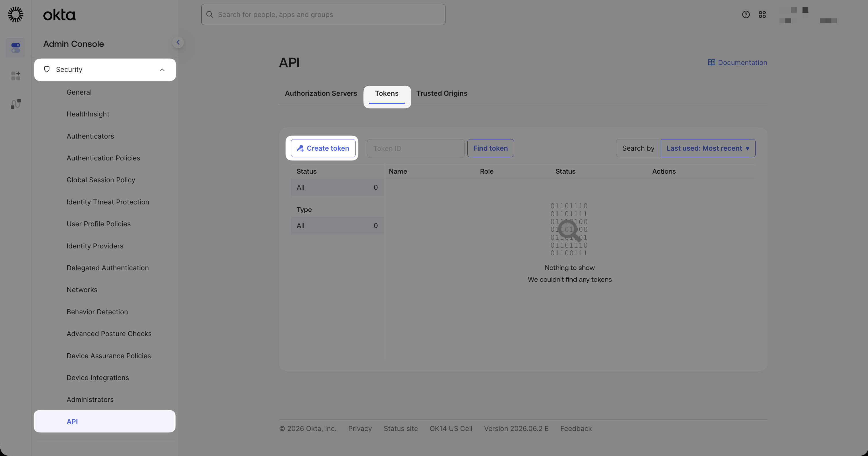This screenshot has width=868, height=456.
Task: Select the All row under Status filter
Action: coord(337,187)
